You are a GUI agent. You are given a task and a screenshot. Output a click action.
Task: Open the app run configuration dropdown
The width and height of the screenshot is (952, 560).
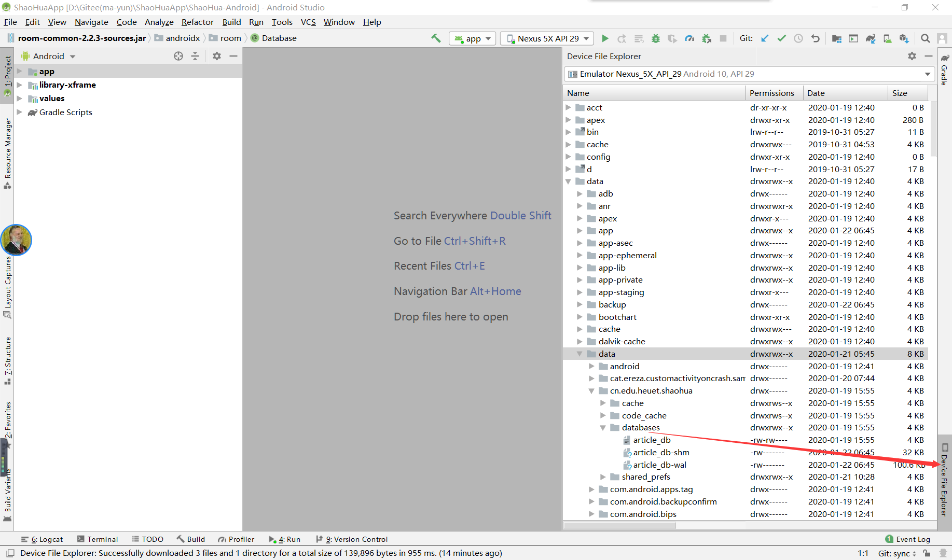472,38
